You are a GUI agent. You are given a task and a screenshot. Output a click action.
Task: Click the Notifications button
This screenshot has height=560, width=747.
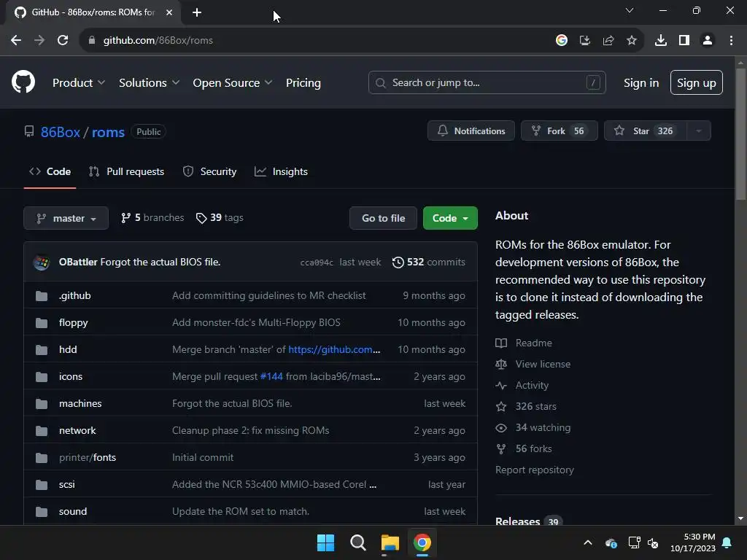pyautogui.click(x=471, y=131)
